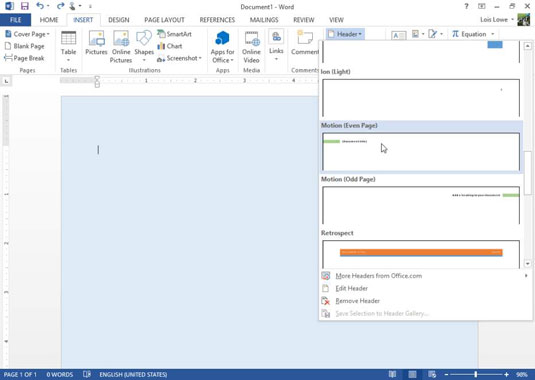The image size is (535, 380).
Task: Click ENGLISH (UNITED STATES) language indicator
Action: pyautogui.click(x=133, y=375)
